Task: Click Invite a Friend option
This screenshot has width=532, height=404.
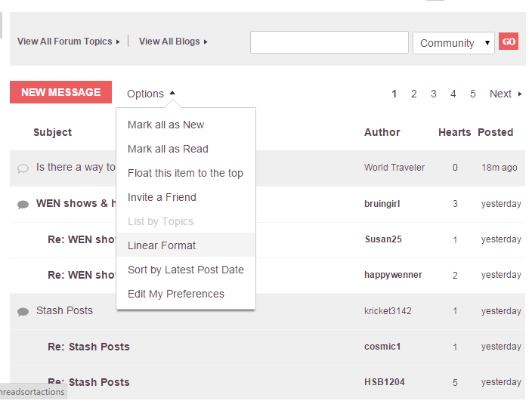Action: pyautogui.click(x=162, y=197)
